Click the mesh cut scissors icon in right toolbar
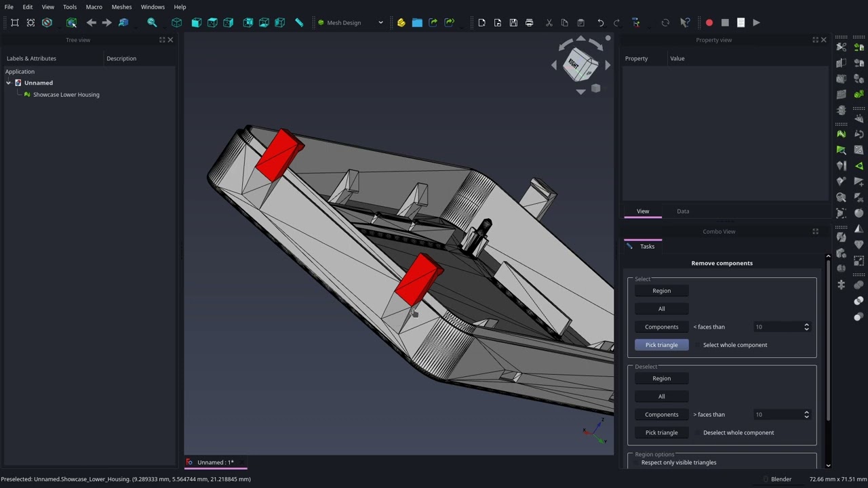The width and height of the screenshot is (868, 488). pos(842,47)
